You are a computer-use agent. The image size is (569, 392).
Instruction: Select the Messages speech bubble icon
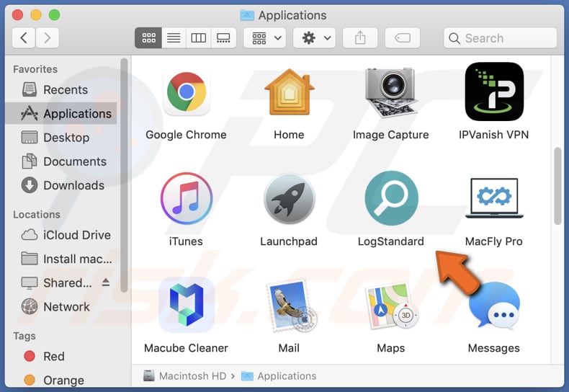(x=495, y=306)
